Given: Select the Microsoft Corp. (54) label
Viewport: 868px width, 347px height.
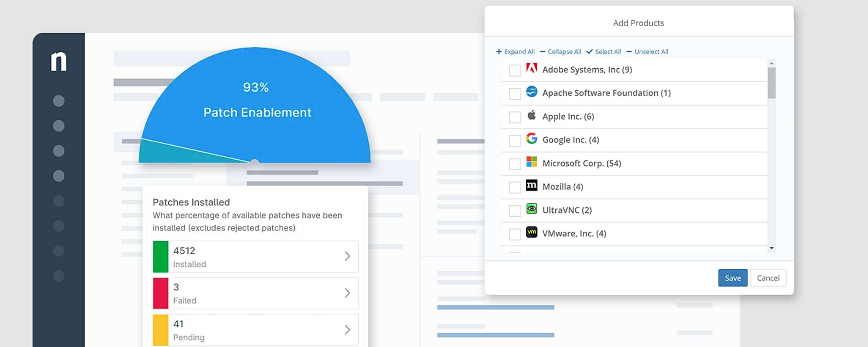Looking at the screenshot, I should 581,163.
